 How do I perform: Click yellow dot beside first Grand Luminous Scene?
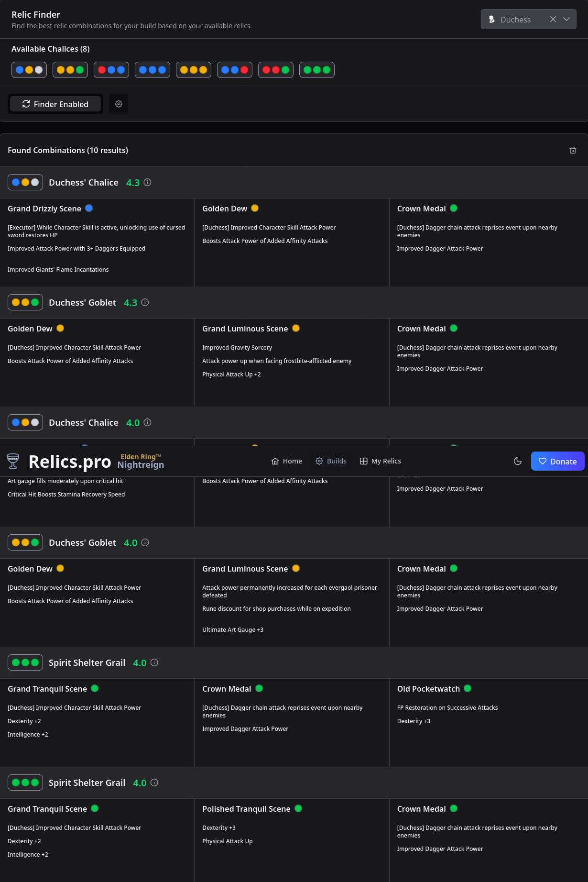(x=296, y=328)
